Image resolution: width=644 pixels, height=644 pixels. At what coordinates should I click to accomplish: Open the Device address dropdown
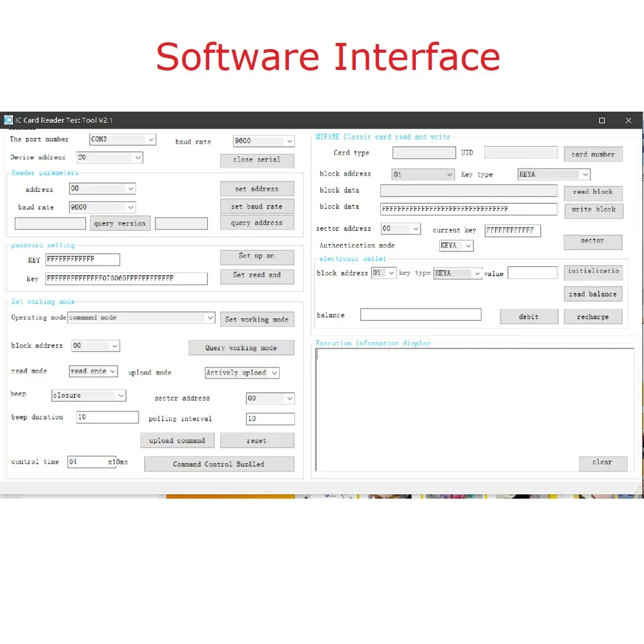coord(137,158)
